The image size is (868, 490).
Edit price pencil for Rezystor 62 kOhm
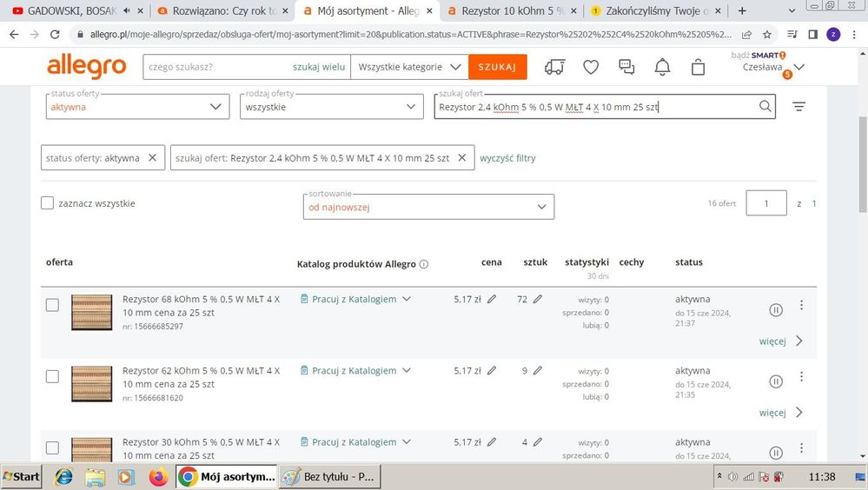coord(492,371)
